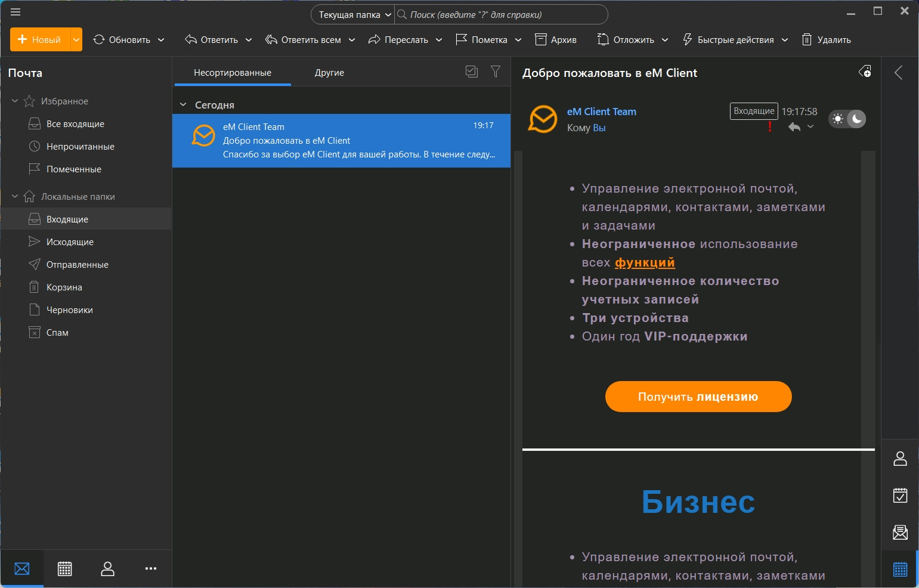
Task: Open the Все входящие folder
Action: tap(86, 124)
